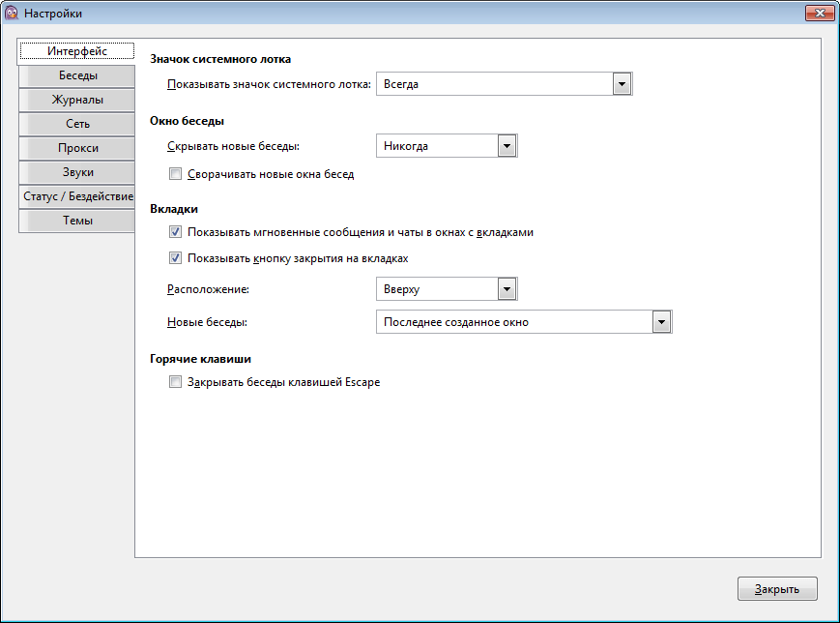This screenshot has height=623, width=840.
Task: Click the Окно беседы section heading
Action: click(187, 121)
